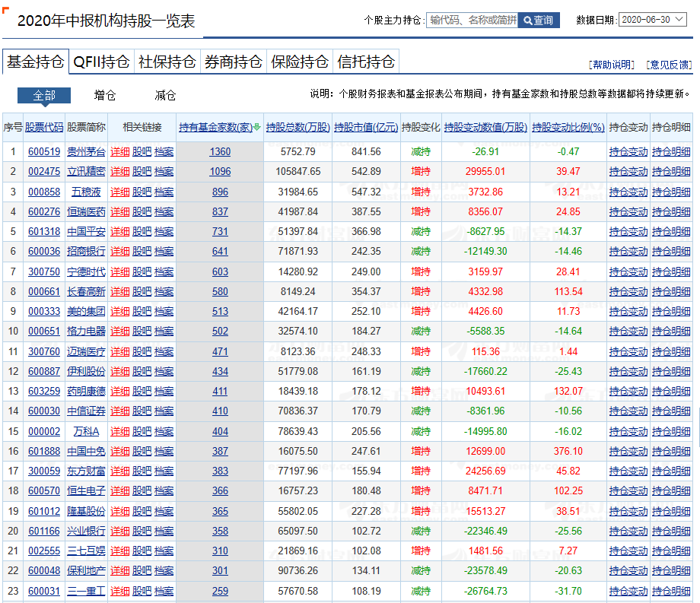Open 贵州茅台 stock name link
Screen dimensions: 700x603
(86, 151)
